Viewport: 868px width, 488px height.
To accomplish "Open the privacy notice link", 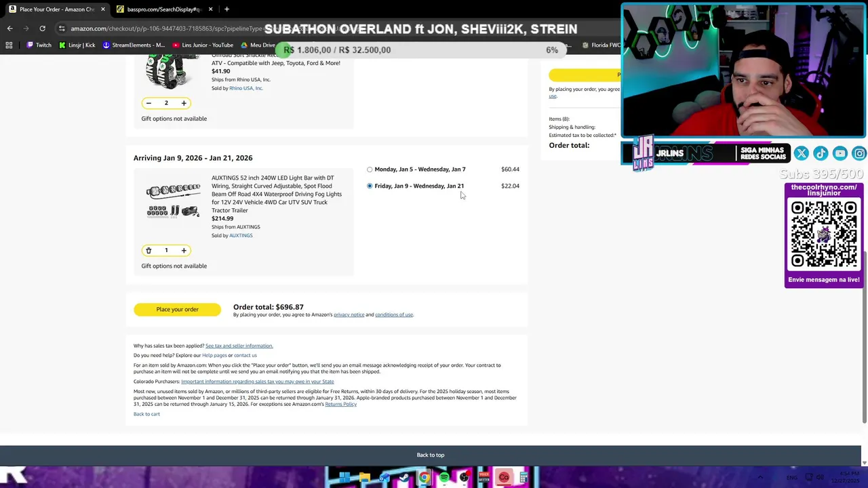I will point(349,314).
